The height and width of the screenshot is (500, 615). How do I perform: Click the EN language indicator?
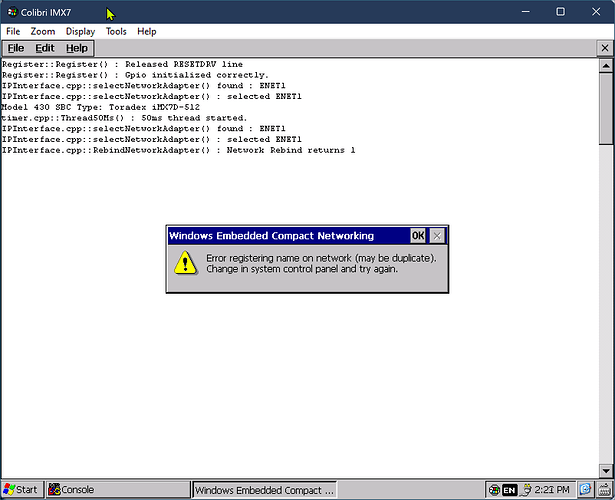(509, 490)
